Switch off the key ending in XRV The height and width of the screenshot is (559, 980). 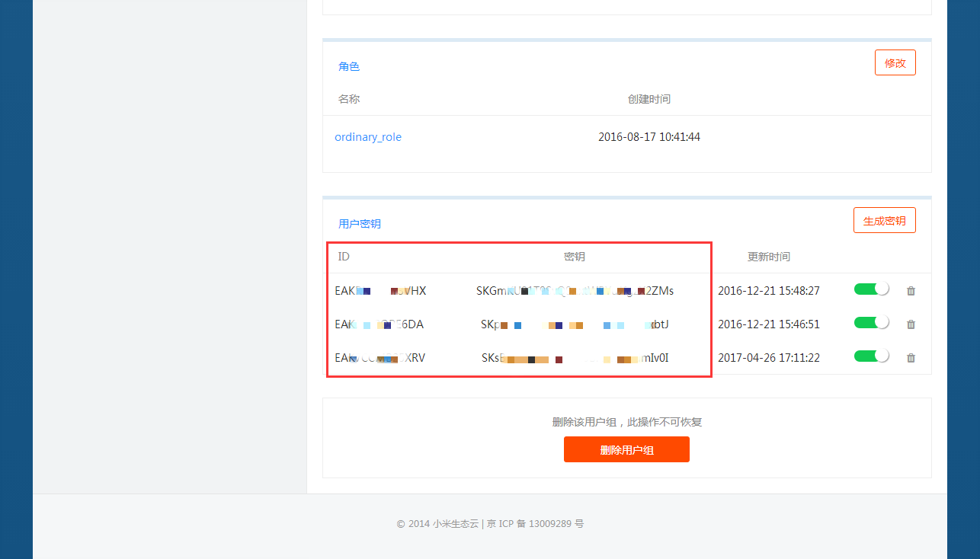[x=871, y=356]
